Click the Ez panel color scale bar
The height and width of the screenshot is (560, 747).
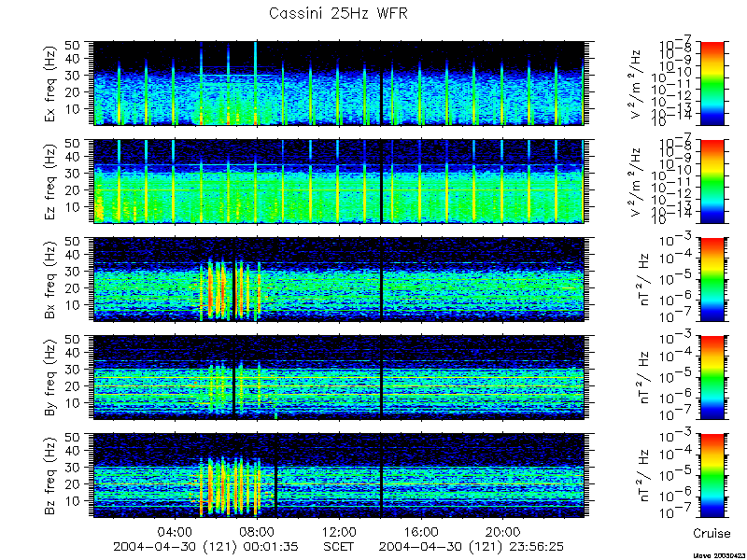click(712, 181)
